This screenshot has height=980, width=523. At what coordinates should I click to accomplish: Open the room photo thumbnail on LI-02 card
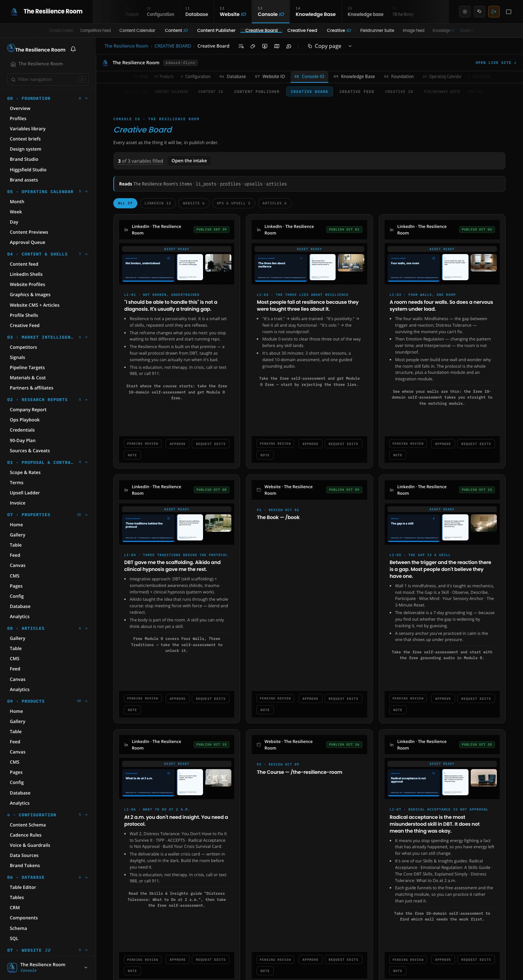click(x=351, y=263)
